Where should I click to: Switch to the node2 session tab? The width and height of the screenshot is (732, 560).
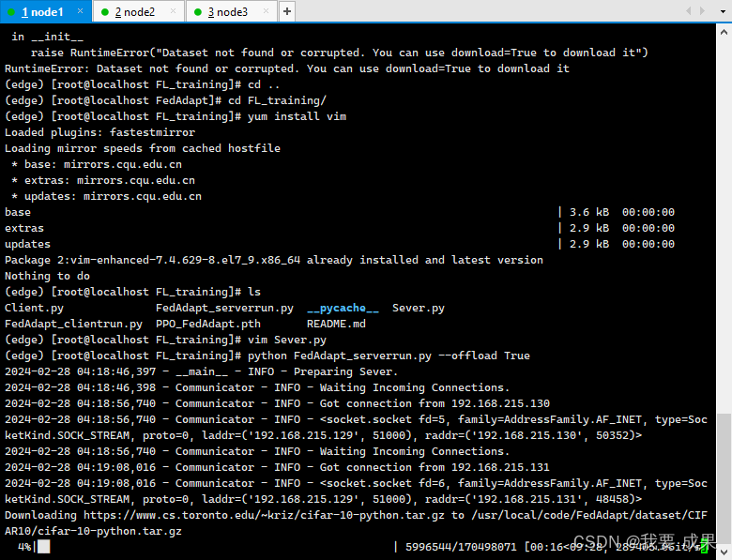(134, 11)
